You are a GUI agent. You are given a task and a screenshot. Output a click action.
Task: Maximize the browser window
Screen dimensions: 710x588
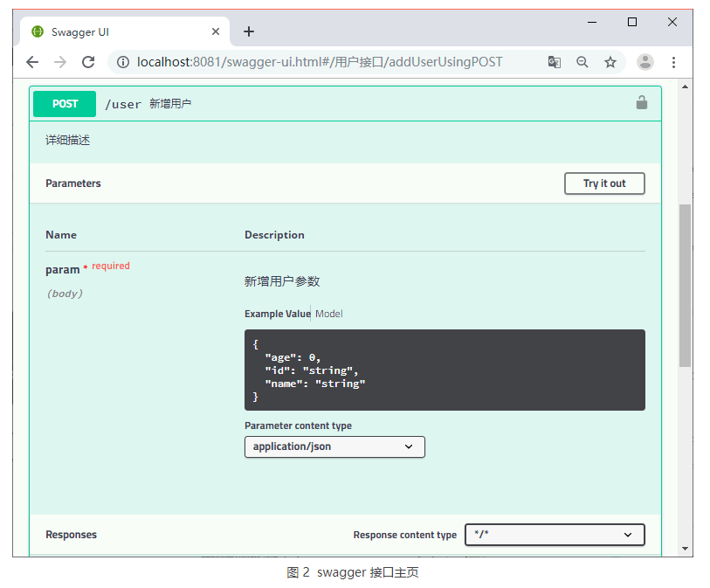click(632, 22)
